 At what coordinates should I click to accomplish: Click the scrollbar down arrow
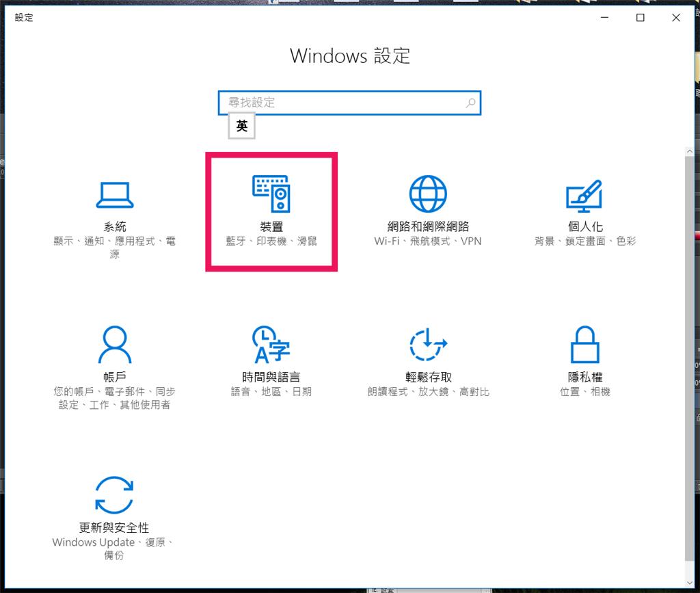[x=690, y=583]
